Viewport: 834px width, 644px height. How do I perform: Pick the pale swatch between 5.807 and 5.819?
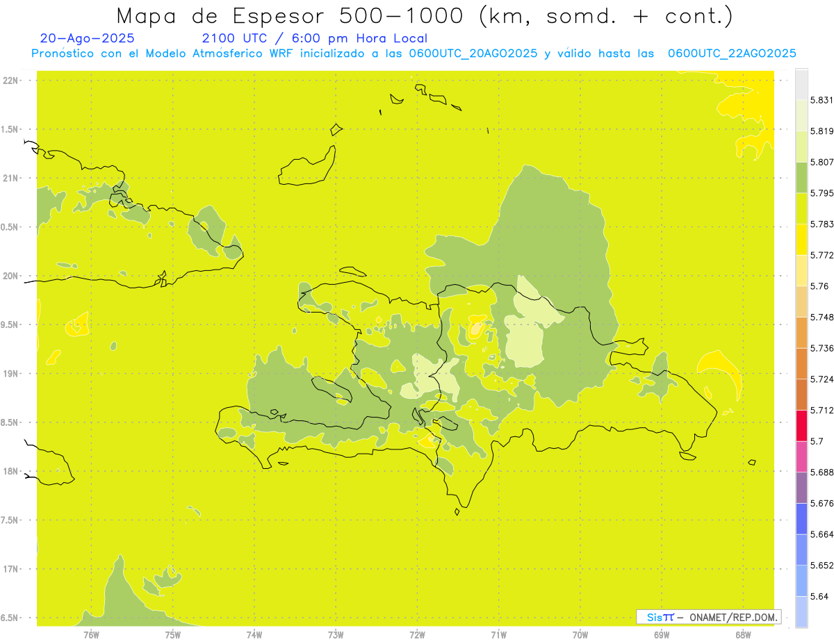tap(801, 146)
